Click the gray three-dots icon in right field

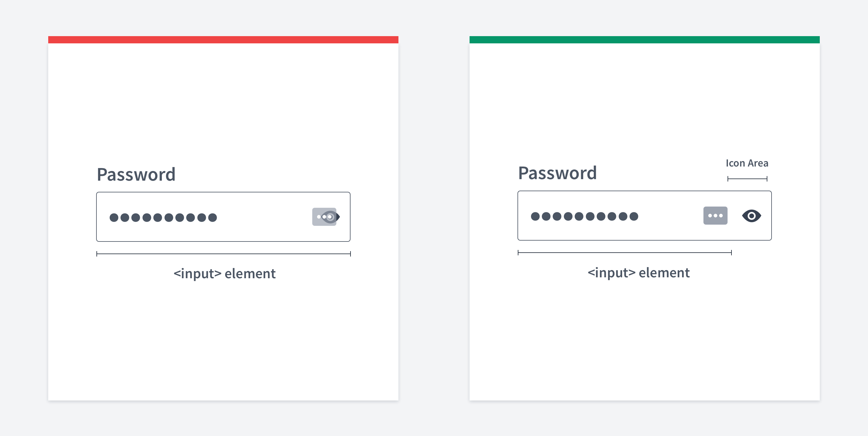pos(715,216)
